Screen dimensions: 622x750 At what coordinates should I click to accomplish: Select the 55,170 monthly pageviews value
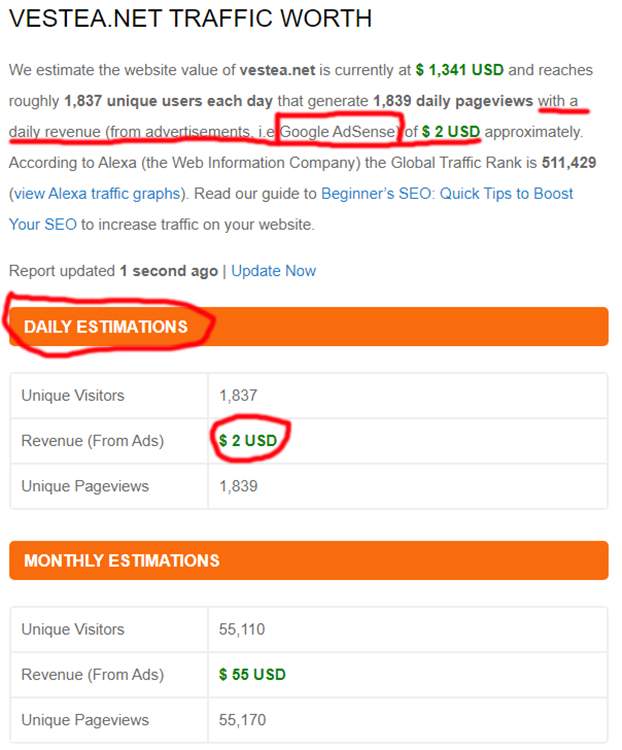(242, 720)
